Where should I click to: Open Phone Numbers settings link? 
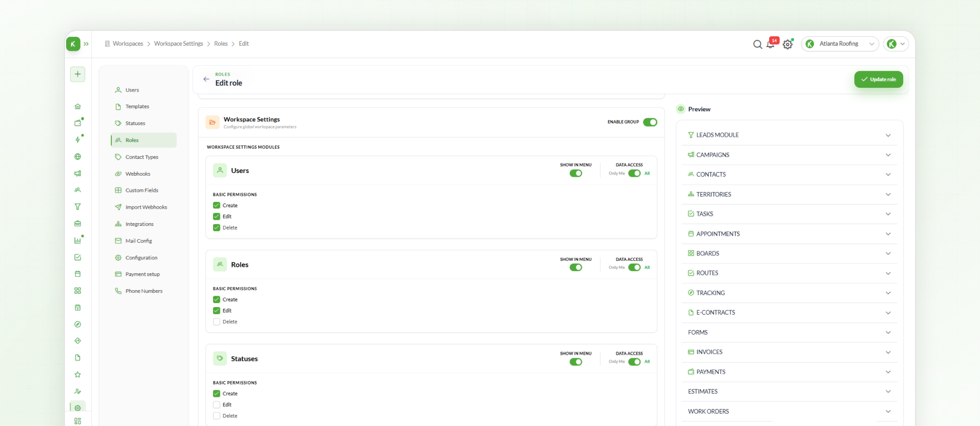[x=144, y=291]
